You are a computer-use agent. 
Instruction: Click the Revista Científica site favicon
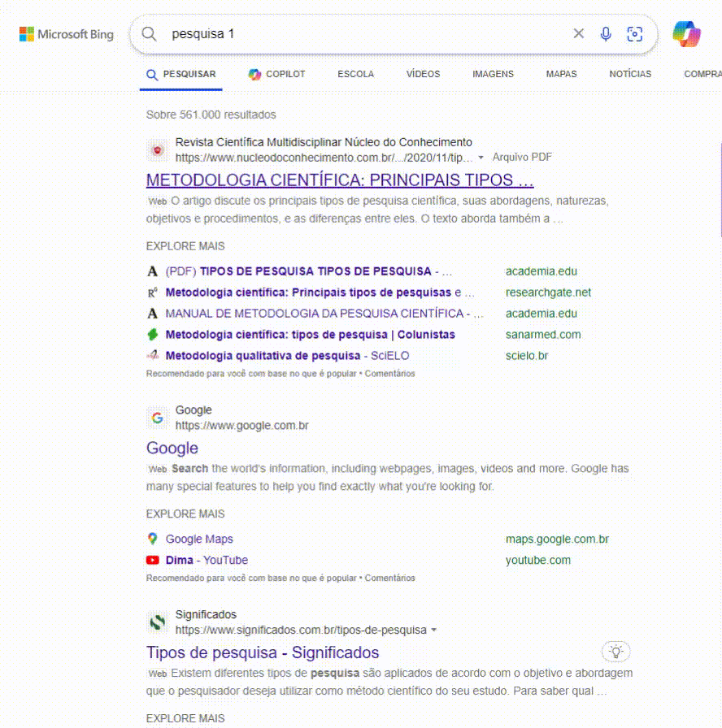pyautogui.click(x=158, y=150)
